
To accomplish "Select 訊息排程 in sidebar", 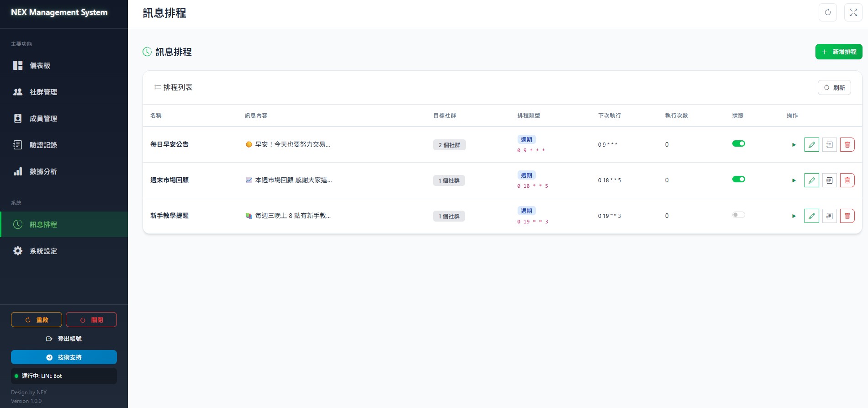I will pos(64,224).
